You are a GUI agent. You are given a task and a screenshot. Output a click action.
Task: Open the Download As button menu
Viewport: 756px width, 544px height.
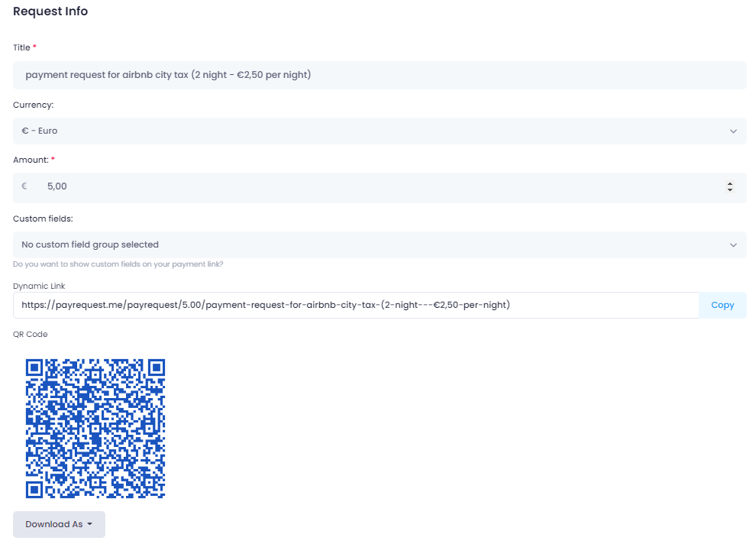point(59,524)
